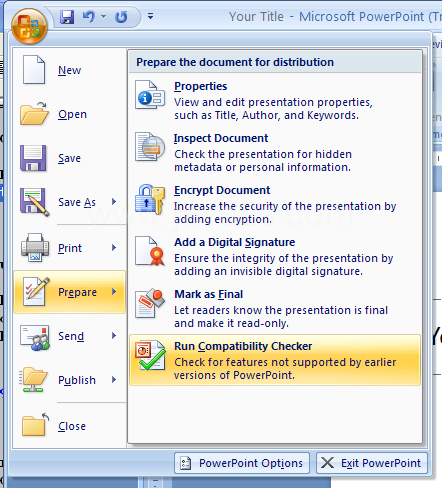The width and height of the screenshot is (442, 488).
Task: Click 'Let readers know the presentation is final' text
Action: click(281, 317)
